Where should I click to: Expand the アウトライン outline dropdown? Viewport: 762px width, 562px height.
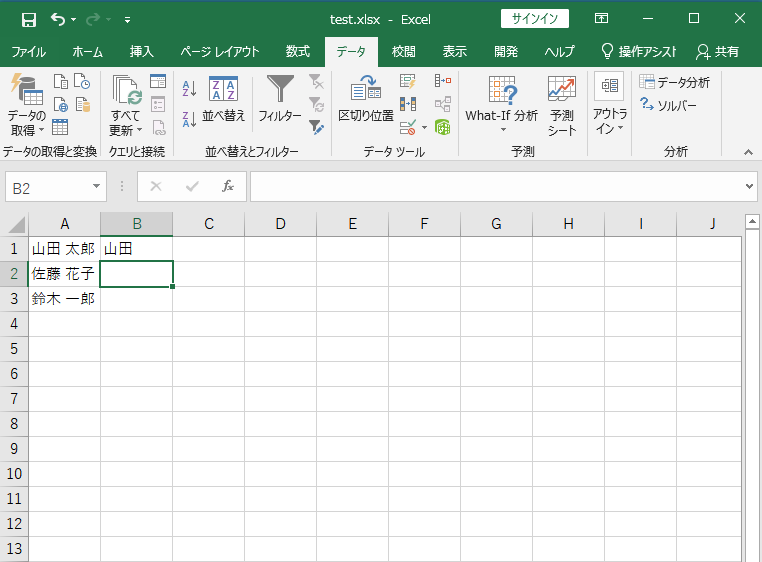pos(621,128)
